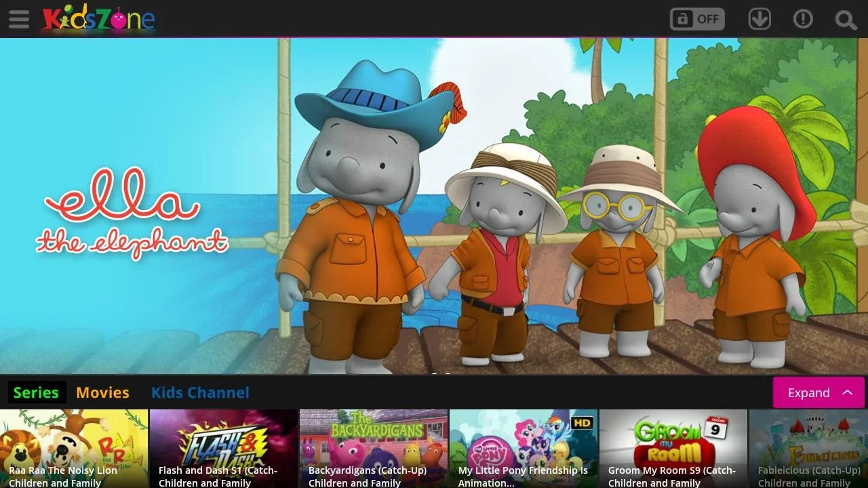This screenshot has height=488, width=868.
Task: Expand the content rows panel
Action: pos(808,392)
